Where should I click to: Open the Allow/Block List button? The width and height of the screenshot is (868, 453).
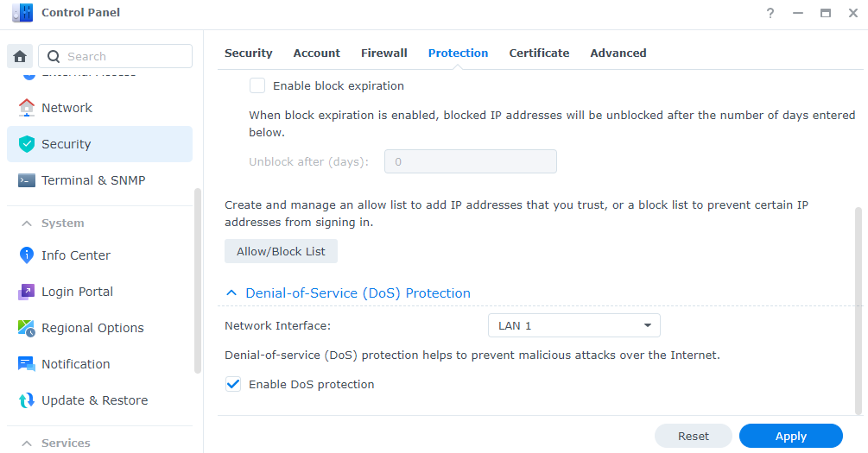282,251
